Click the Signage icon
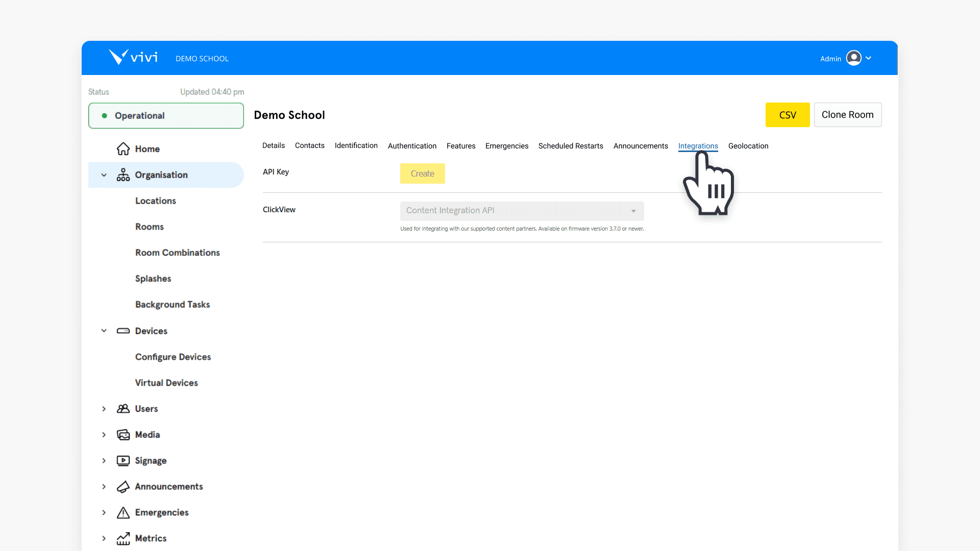Screen dimensions: 980x551 click(x=123, y=460)
